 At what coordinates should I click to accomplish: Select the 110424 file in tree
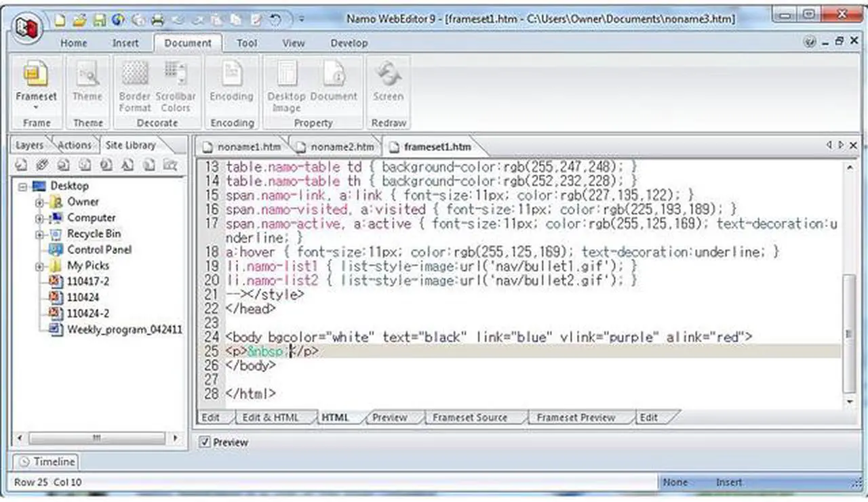click(83, 297)
